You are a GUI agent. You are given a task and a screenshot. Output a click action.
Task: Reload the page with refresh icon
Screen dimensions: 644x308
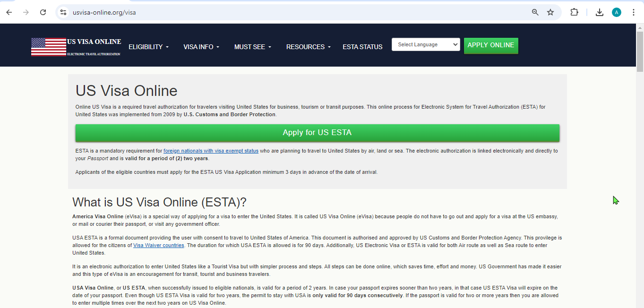tap(43, 12)
